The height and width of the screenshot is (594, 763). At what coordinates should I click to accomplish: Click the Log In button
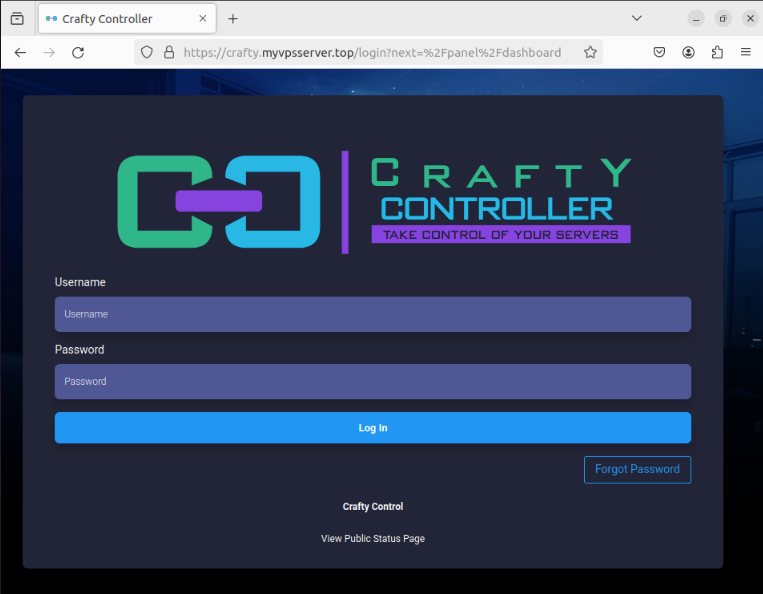click(373, 428)
